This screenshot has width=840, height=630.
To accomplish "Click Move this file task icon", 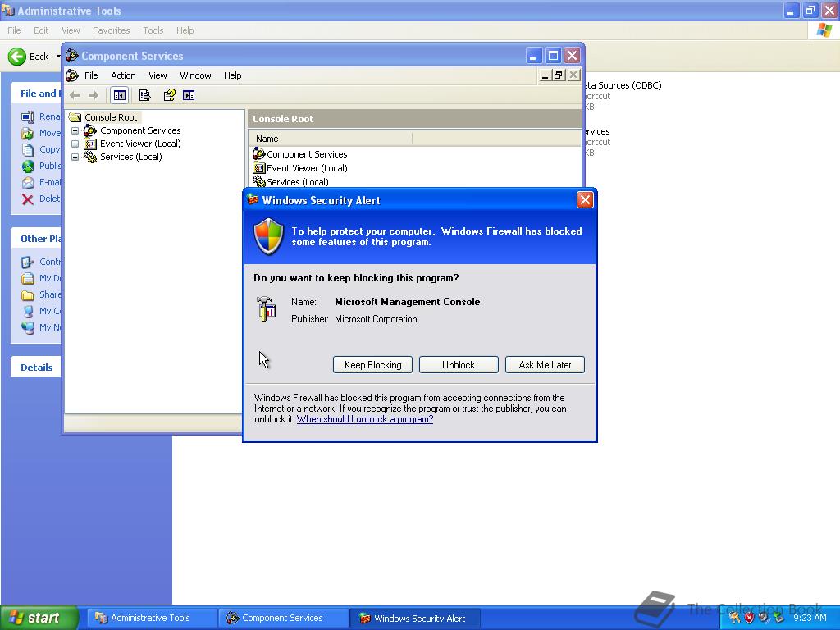I will [x=28, y=134].
